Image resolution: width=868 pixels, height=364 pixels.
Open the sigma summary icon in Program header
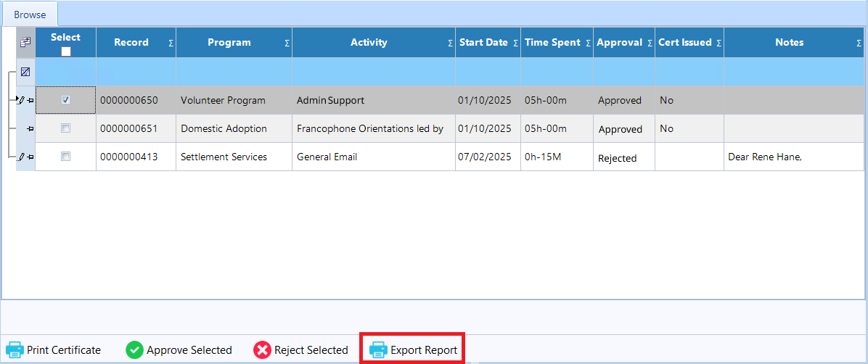click(x=287, y=44)
